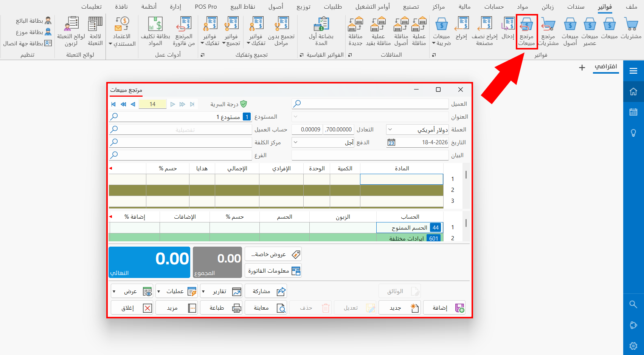The image size is (644, 355).
Task: Expand the عرض view dropdown arrow
Action: [114, 292]
